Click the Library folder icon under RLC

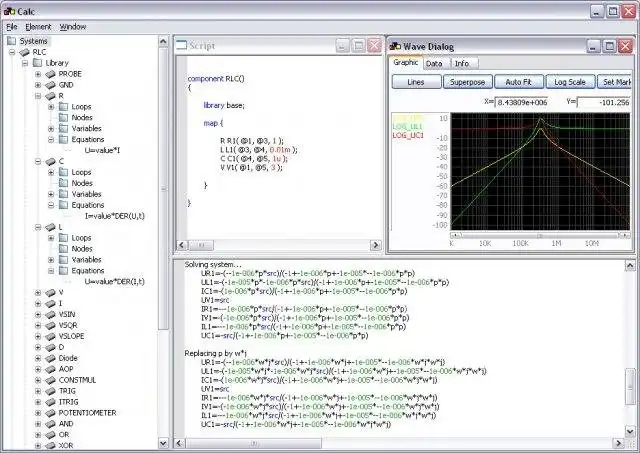click(37, 63)
